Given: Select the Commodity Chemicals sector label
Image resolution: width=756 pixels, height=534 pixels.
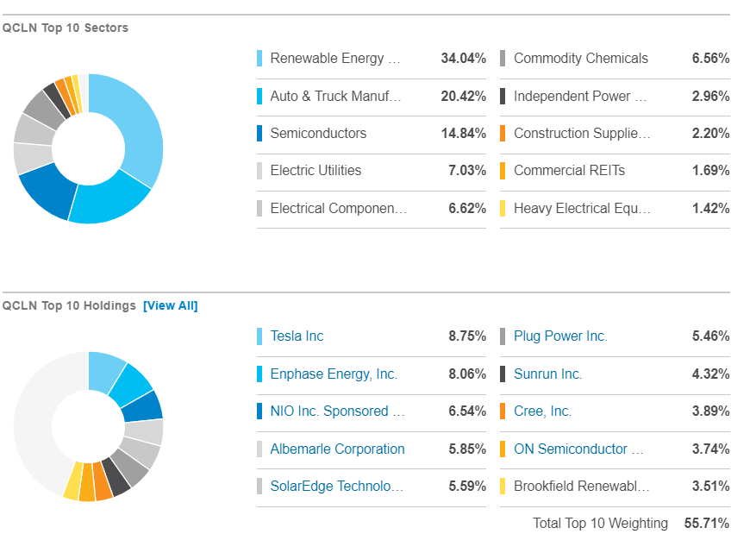Looking at the screenshot, I should pos(581,58).
